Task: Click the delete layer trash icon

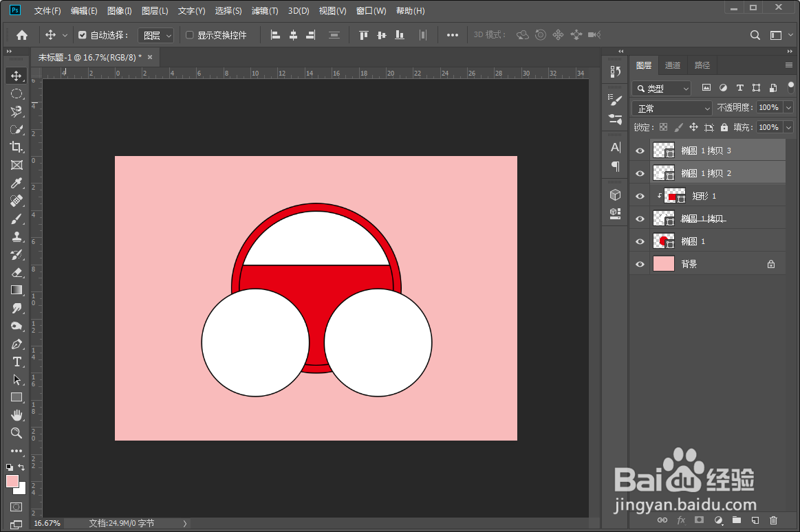Action: click(x=773, y=520)
